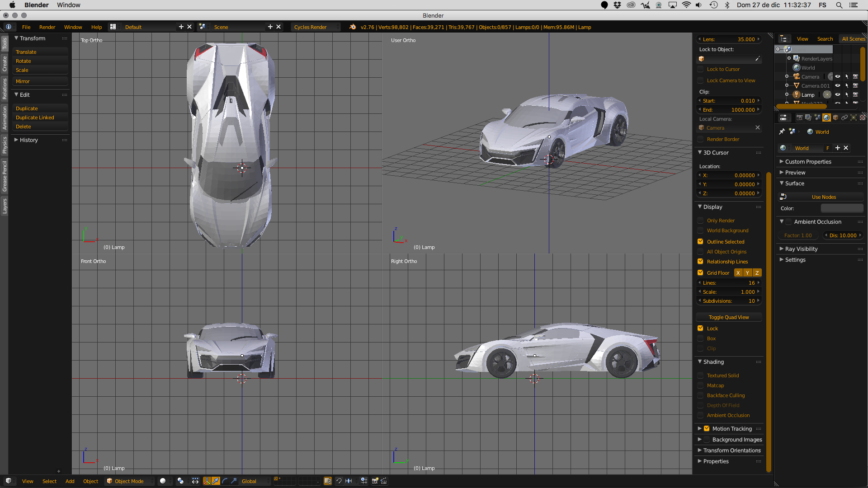Open the Object properties cube tab
868x488 pixels.
click(835, 117)
